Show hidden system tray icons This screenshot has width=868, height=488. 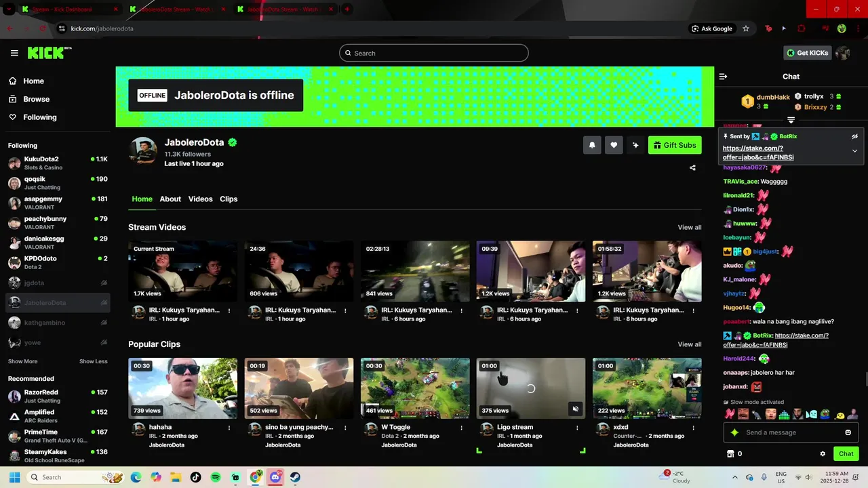click(x=735, y=477)
